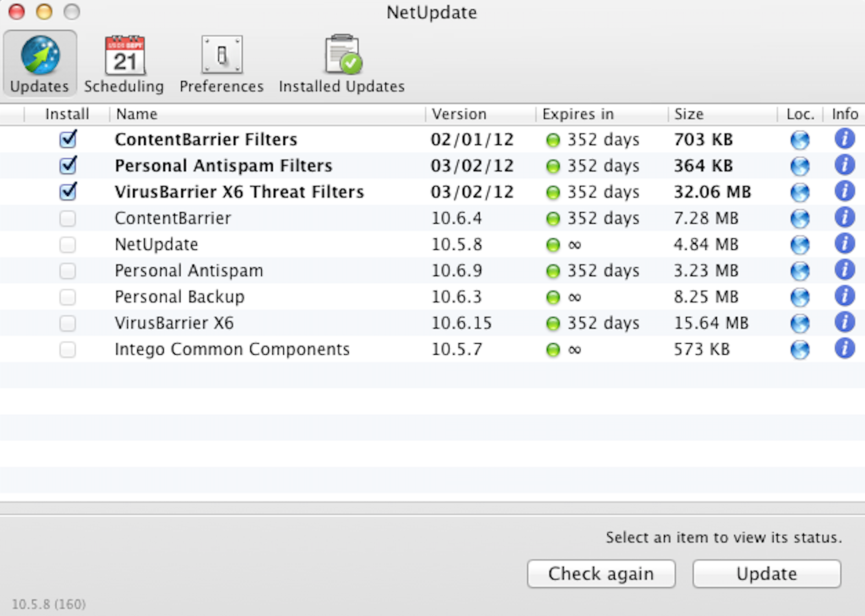This screenshot has width=865, height=616.
Task: Show info for ContentBarrier Filters
Action: click(x=844, y=139)
